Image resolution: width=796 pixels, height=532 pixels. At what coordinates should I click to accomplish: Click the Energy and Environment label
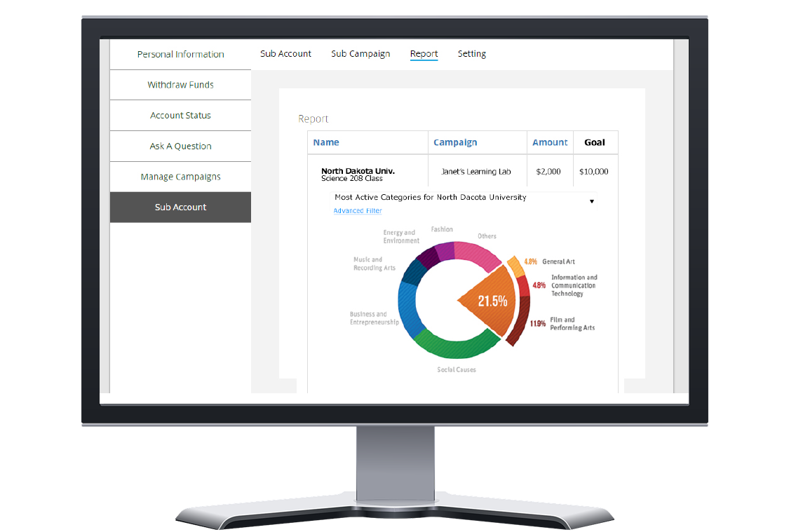click(401, 237)
